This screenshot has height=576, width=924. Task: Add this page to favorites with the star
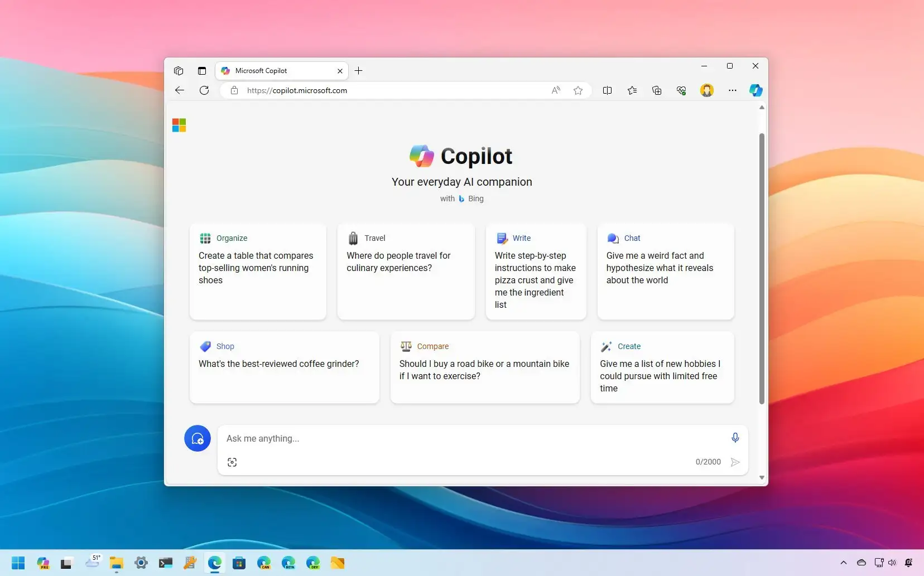pyautogui.click(x=578, y=90)
